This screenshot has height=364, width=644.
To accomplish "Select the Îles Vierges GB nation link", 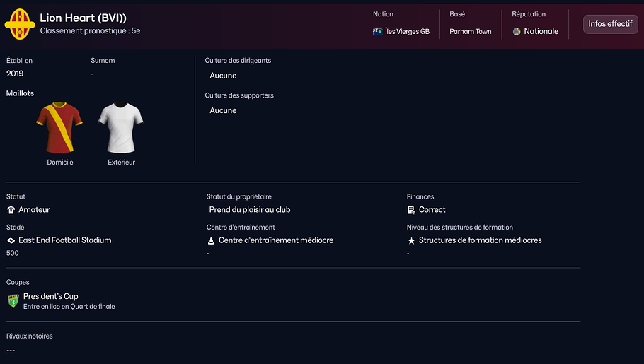I will pyautogui.click(x=407, y=32).
